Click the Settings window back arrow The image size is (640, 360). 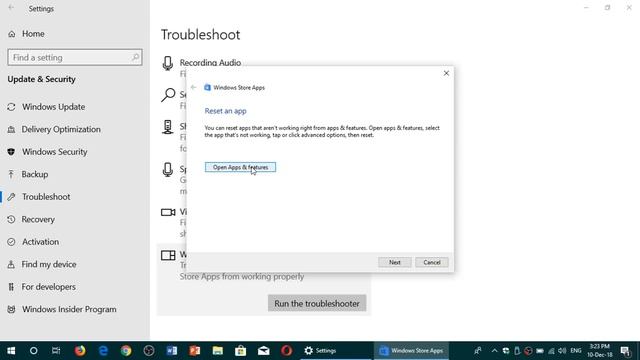pyautogui.click(x=11, y=8)
